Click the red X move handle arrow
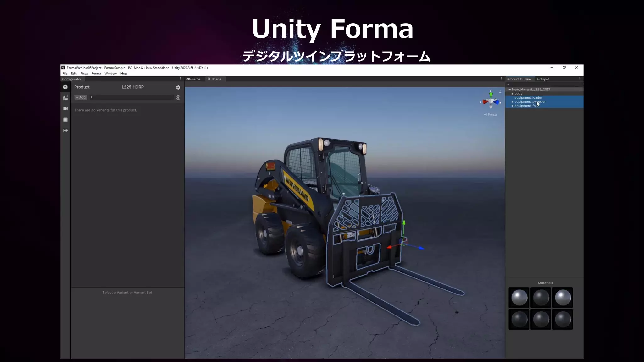This screenshot has width=644, height=362. 389,247
